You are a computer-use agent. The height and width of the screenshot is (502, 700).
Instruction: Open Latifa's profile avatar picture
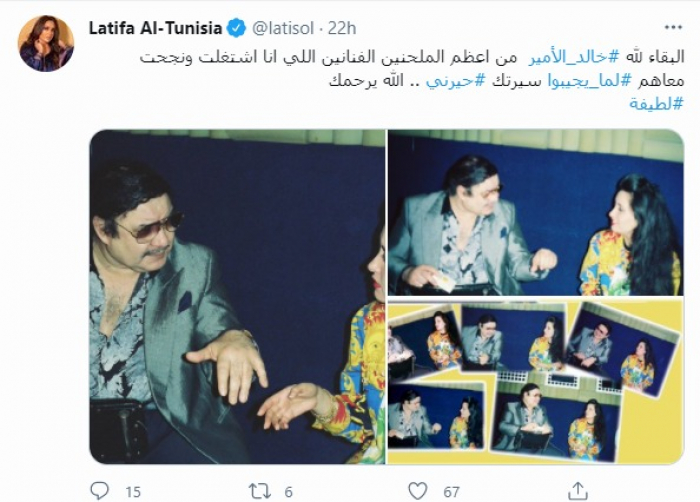click(46, 43)
